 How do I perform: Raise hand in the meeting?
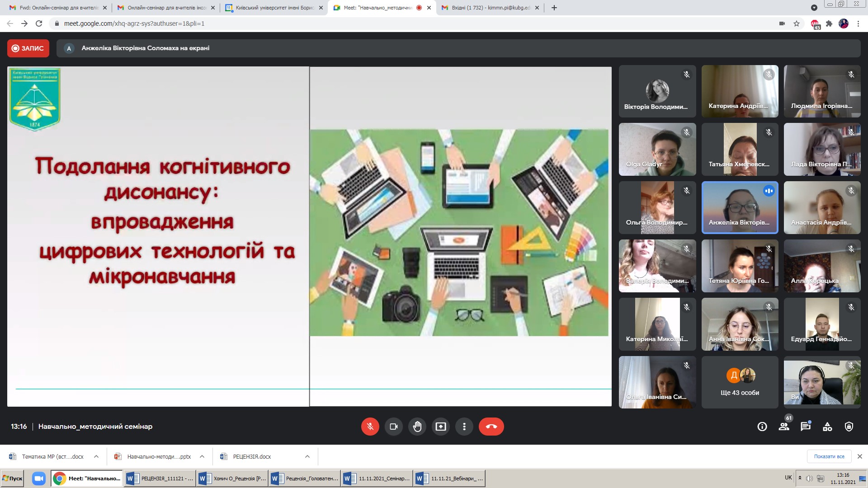[417, 427]
